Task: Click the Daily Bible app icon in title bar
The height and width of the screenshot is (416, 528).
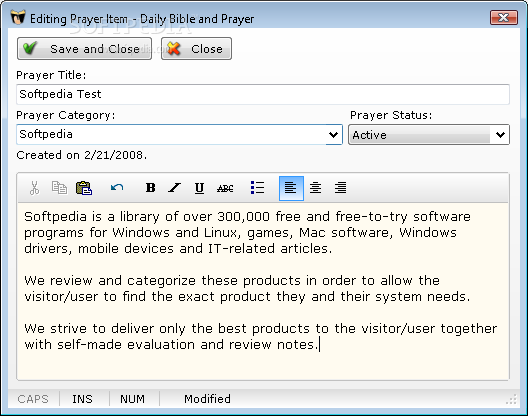Action: click(x=18, y=18)
